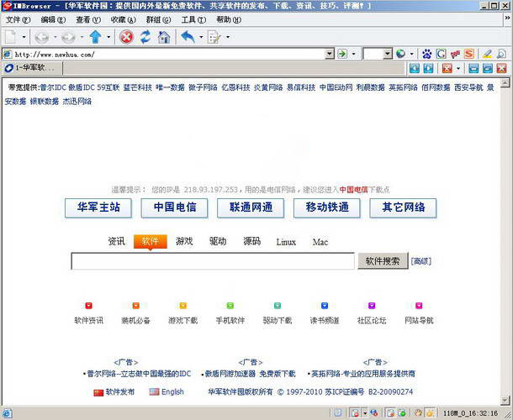Click the flame icon in status bar
This screenshot has height=420, width=513.
(430, 412)
